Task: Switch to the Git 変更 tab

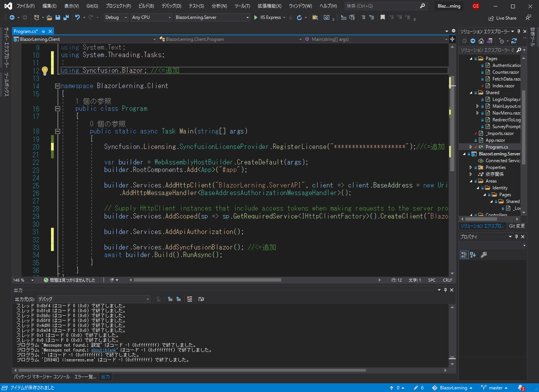Action: click(x=517, y=226)
